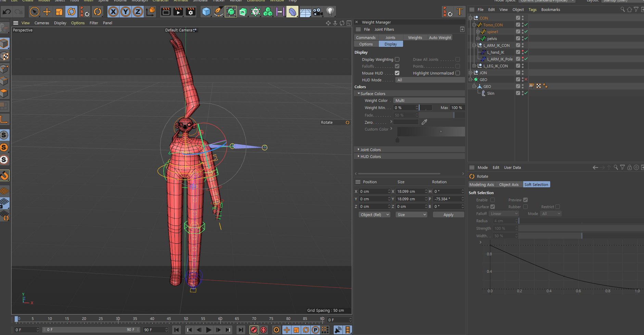Open Joint Filters menu
This screenshot has height=335, width=644.
tap(384, 29)
